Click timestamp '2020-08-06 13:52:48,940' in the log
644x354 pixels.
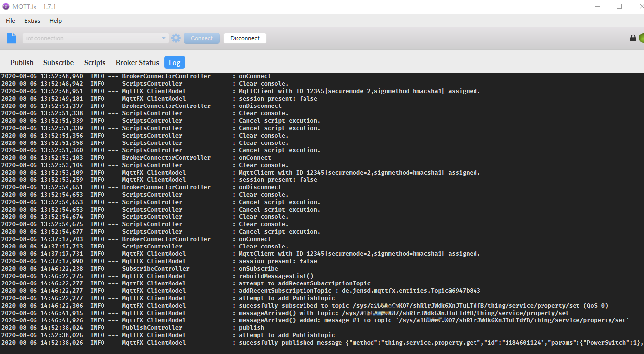pyautogui.click(x=42, y=76)
